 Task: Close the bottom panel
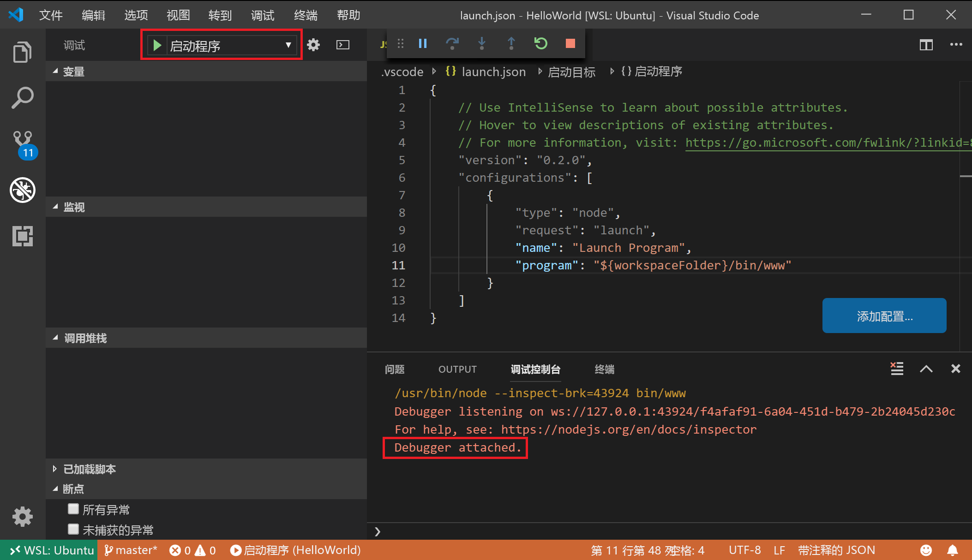[x=955, y=369]
